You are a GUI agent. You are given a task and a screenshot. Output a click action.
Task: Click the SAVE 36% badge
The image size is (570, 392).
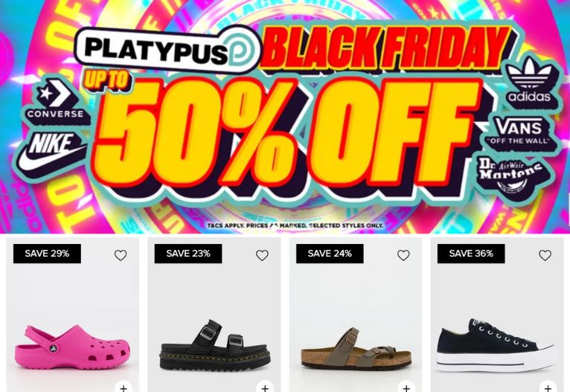[x=471, y=254]
